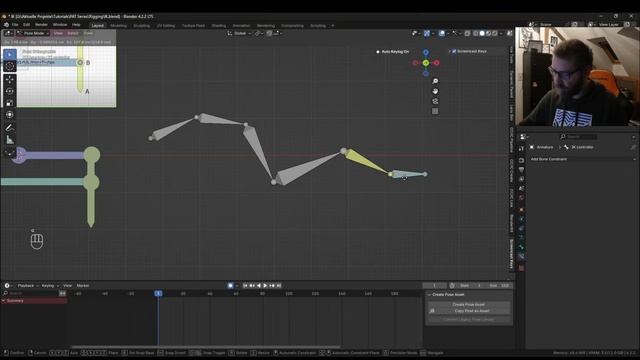Switch to the Modeling workspace tab
640x360 pixels.
coord(118,26)
